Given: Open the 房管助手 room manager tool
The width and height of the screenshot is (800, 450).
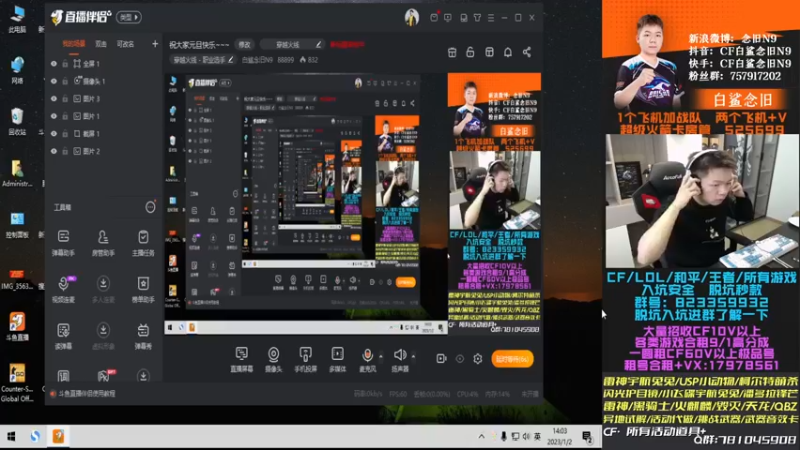Looking at the screenshot, I should click(103, 242).
